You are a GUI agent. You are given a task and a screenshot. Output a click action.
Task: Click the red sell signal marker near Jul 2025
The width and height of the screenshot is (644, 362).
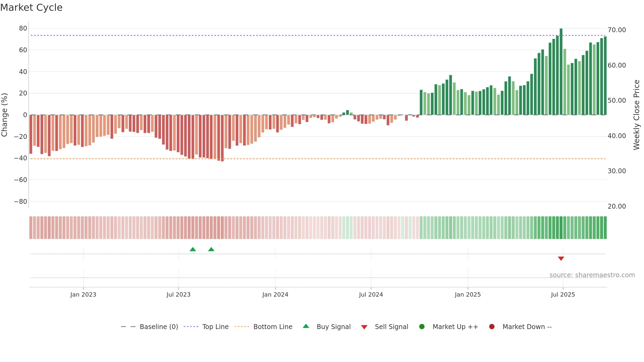561,258
